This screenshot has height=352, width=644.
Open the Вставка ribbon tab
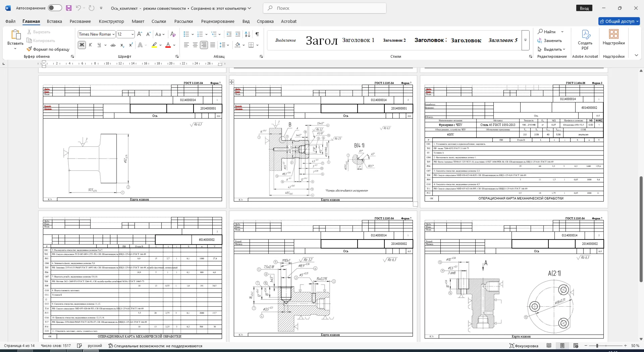tap(54, 21)
